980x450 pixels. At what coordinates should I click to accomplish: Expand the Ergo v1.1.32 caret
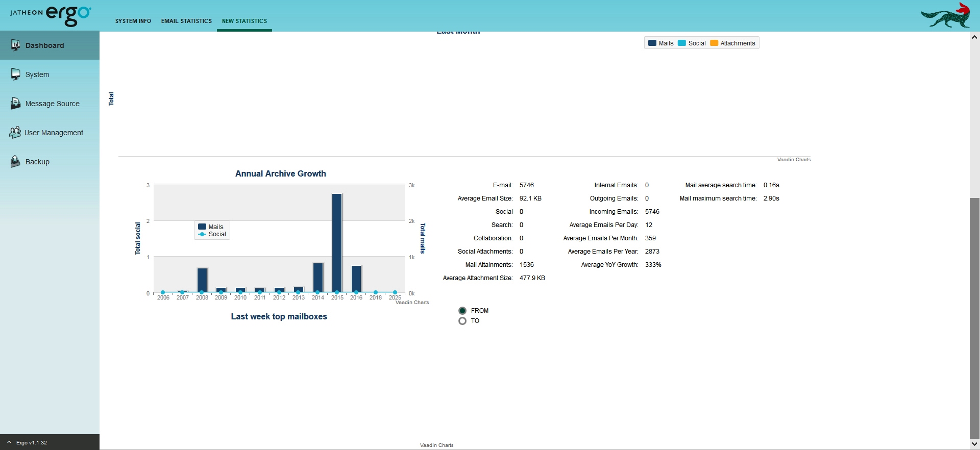point(9,442)
